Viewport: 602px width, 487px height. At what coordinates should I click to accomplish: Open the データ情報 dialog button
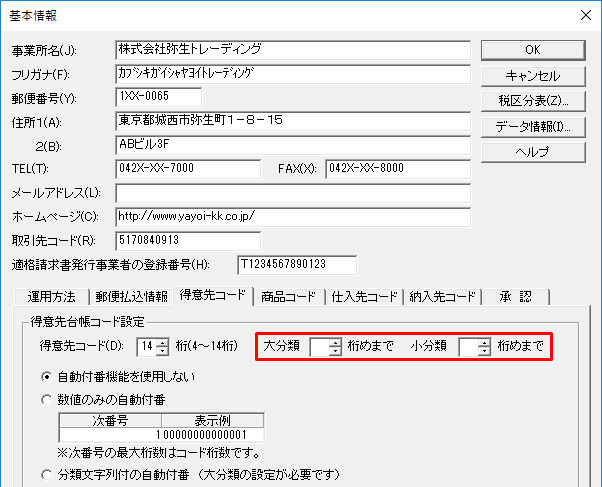click(533, 127)
